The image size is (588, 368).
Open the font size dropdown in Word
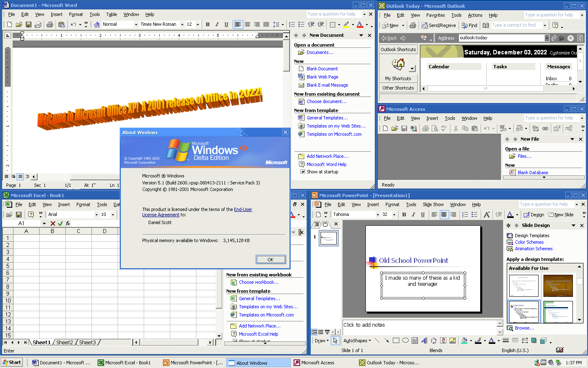click(198, 25)
